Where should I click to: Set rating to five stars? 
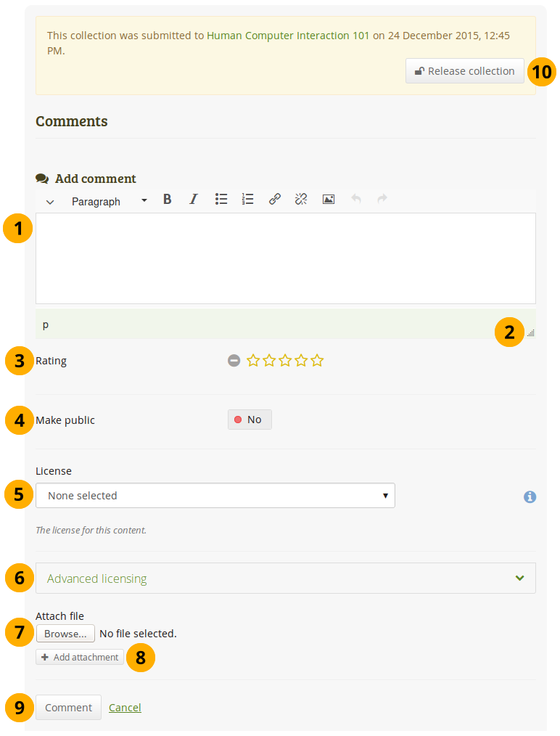pyautogui.click(x=318, y=360)
